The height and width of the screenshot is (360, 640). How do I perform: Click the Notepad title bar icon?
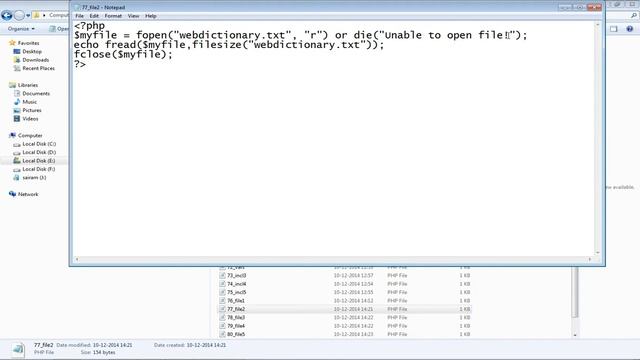(77, 7)
